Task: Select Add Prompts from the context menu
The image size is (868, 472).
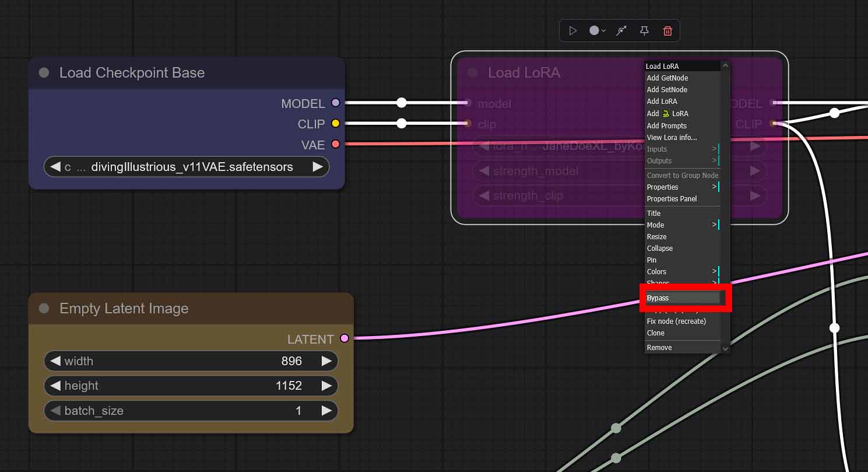Action: [666, 125]
